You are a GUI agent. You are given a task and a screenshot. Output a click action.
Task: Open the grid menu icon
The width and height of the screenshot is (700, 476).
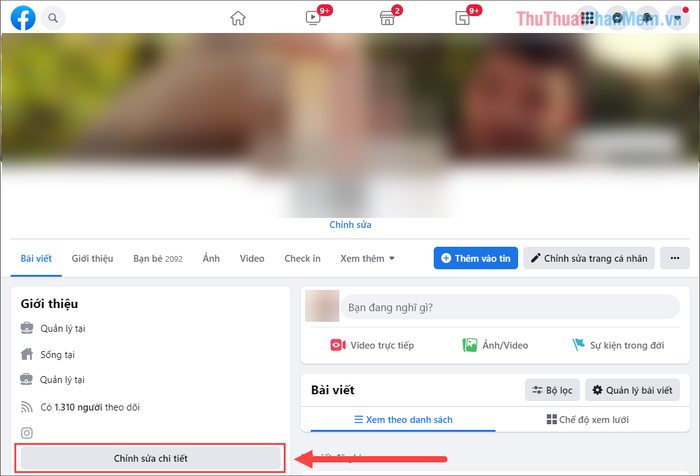pos(588,18)
